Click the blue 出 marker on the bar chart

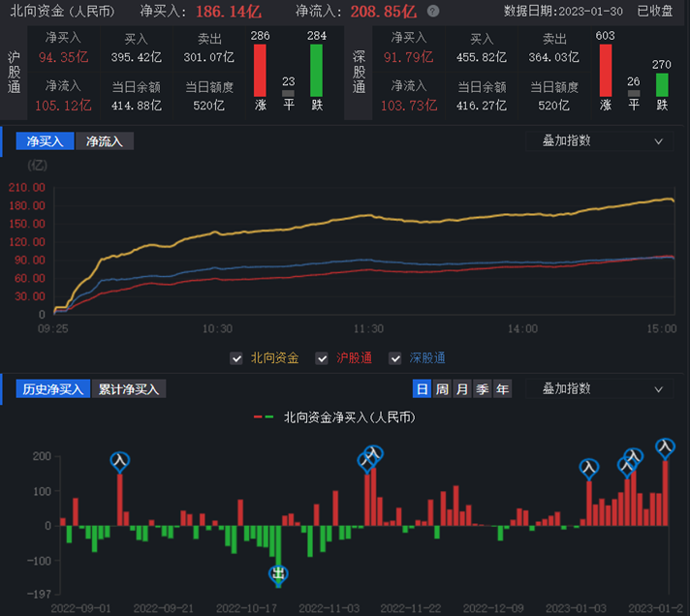278,573
